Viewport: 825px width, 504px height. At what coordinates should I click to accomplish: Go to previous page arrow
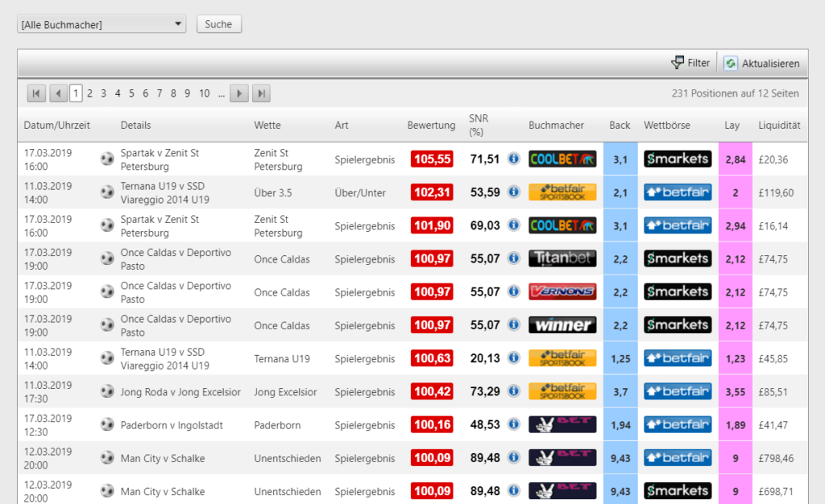tap(58, 93)
